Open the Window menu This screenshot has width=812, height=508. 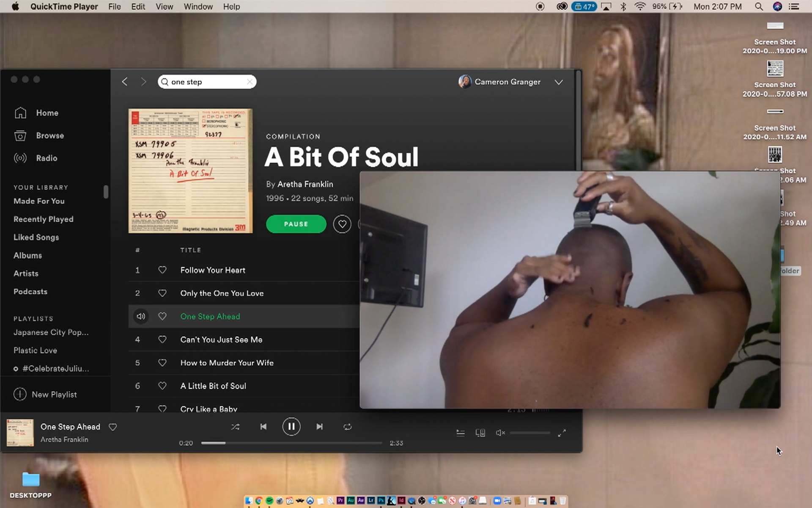tap(198, 6)
